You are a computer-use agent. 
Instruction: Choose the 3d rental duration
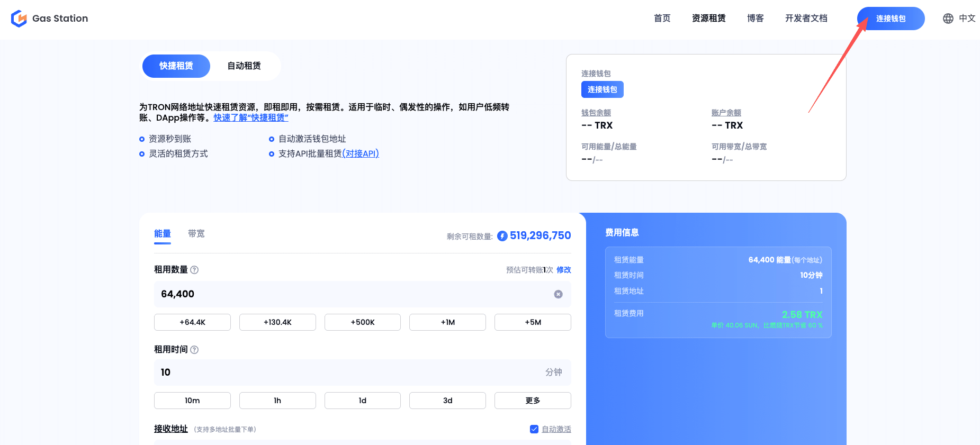pyautogui.click(x=447, y=401)
